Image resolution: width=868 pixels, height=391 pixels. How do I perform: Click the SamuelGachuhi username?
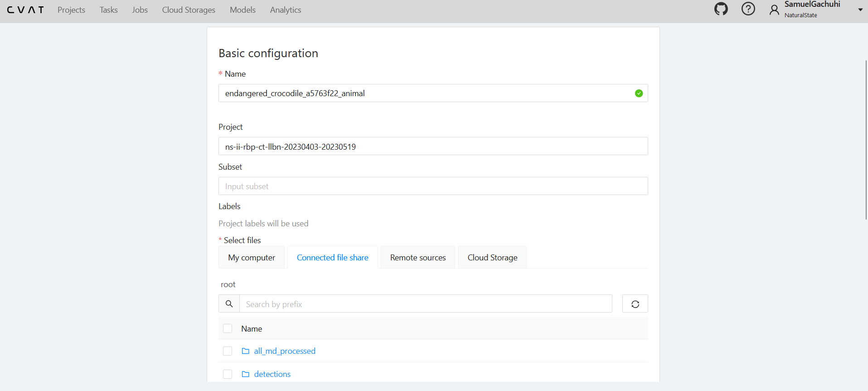click(812, 5)
